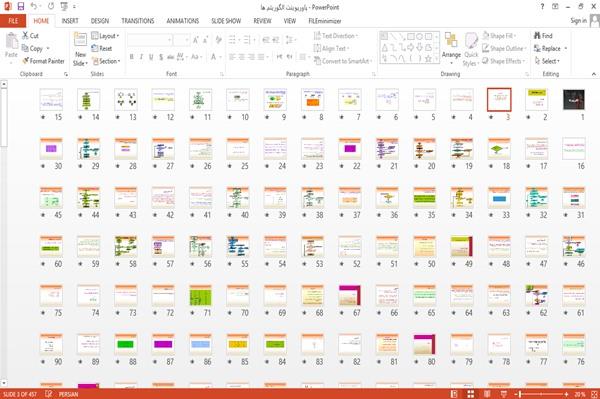Open the Copy dropdown arrow

tap(48, 48)
